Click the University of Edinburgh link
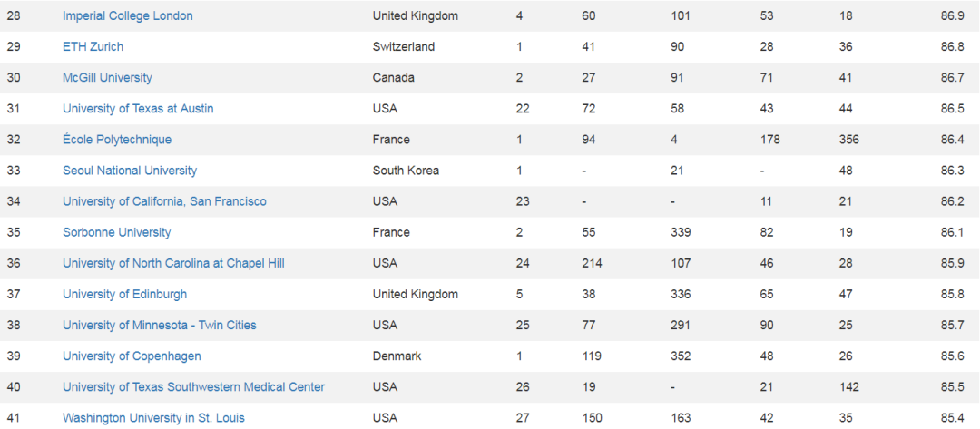This screenshot has height=429, width=980. point(124,294)
